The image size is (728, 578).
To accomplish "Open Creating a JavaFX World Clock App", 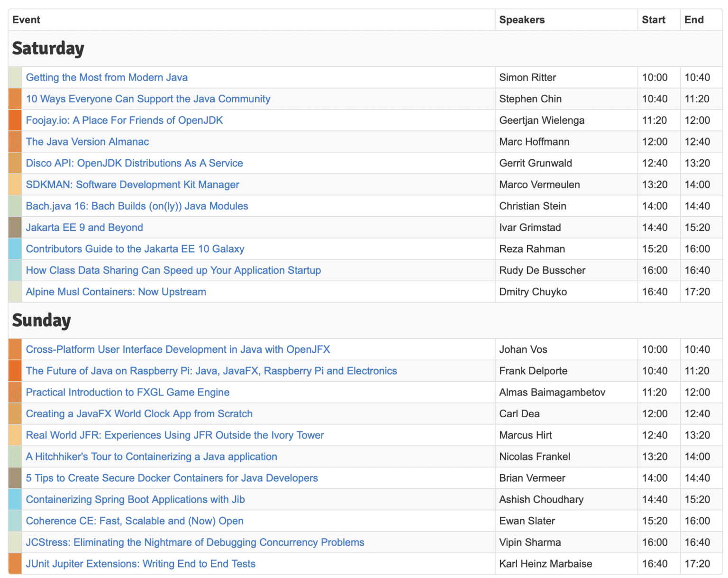I will [139, 413].
